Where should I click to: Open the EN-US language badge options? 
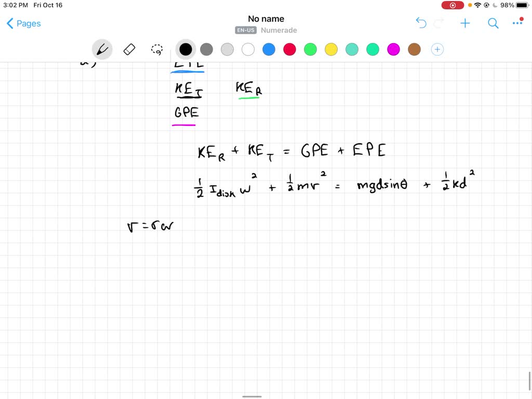pyautogui.click(x=245, y=30)
